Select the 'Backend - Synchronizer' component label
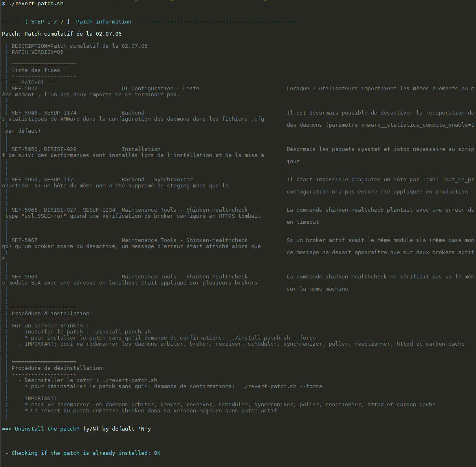Viewport: 476px width, 467px height. pos(157,180)
